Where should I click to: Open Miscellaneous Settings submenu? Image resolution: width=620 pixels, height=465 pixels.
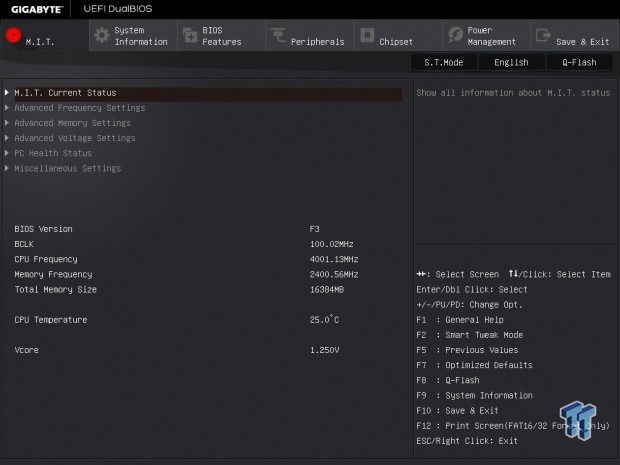68,168
